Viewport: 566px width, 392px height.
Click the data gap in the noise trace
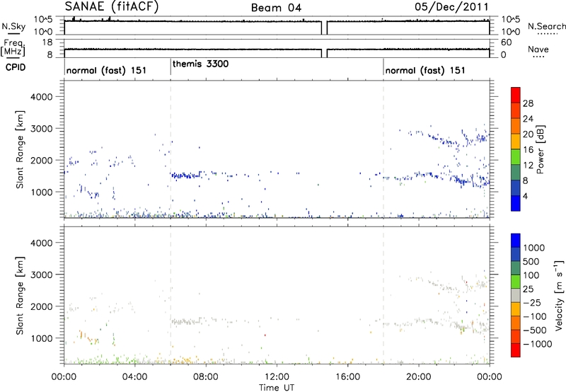pos(324,28)
